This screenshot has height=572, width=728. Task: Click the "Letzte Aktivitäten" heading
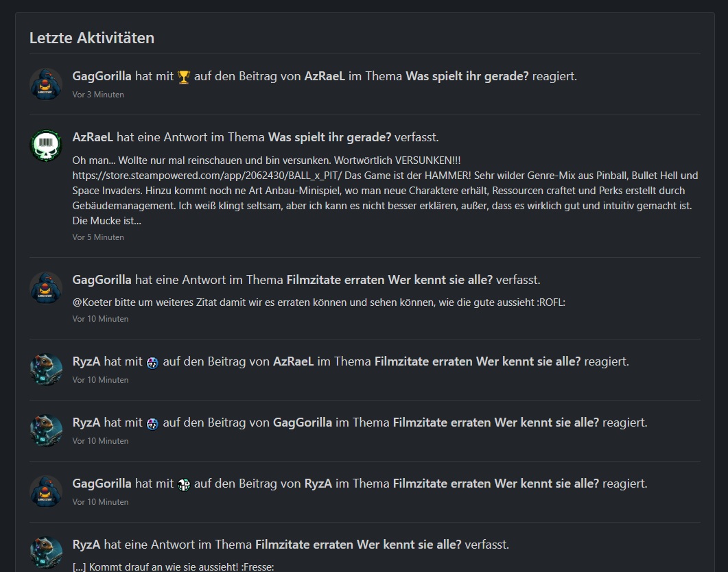point(92,38)
